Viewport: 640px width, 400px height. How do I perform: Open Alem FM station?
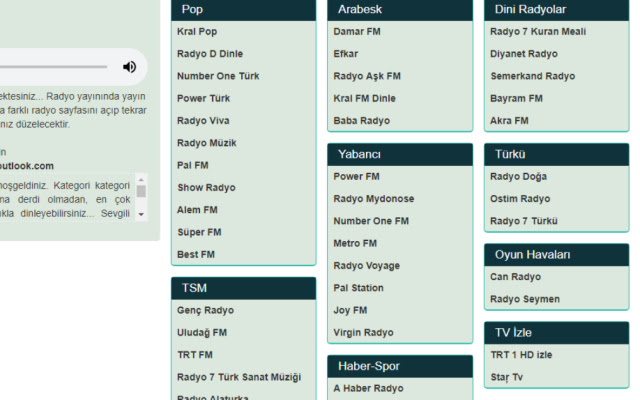click(197, 210)
